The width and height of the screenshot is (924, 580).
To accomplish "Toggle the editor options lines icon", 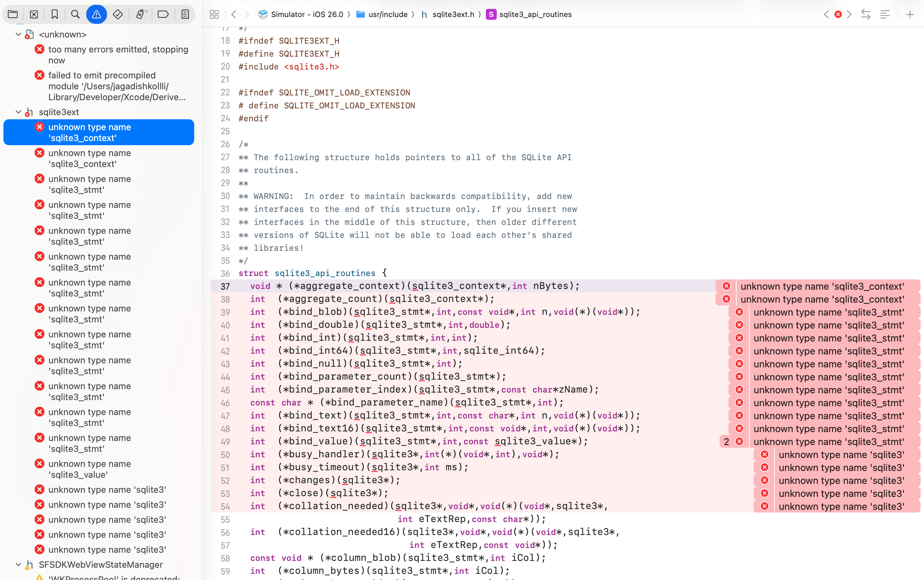I will (885, 15).
